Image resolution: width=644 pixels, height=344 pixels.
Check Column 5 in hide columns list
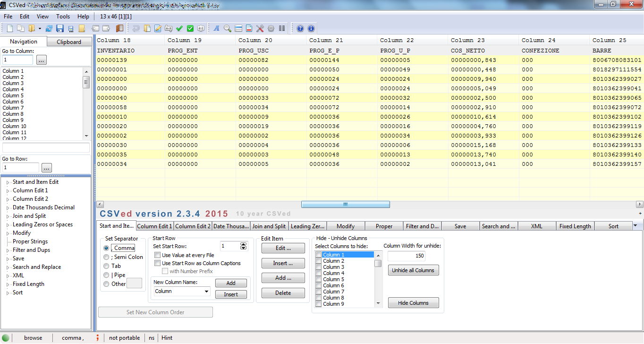tap(319, 279)
